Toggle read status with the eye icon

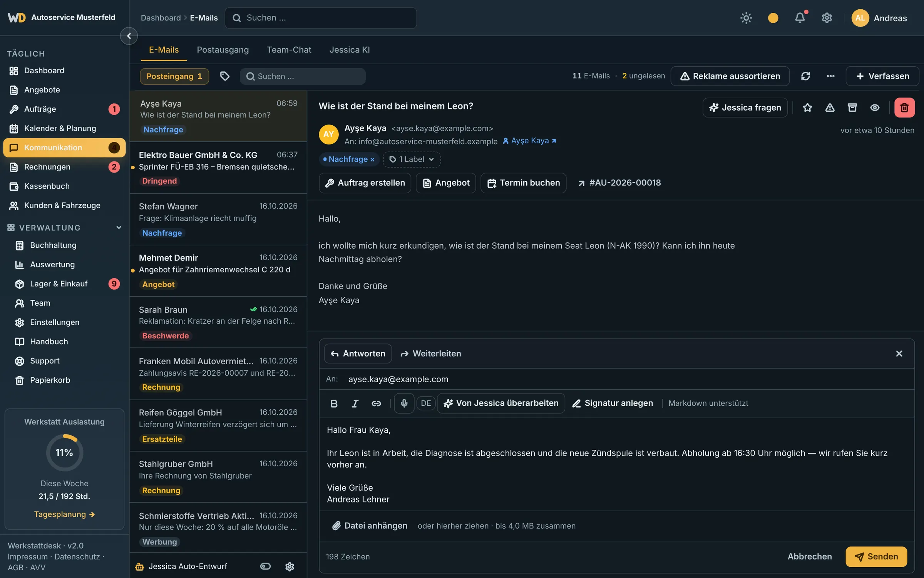pos(875,108)
